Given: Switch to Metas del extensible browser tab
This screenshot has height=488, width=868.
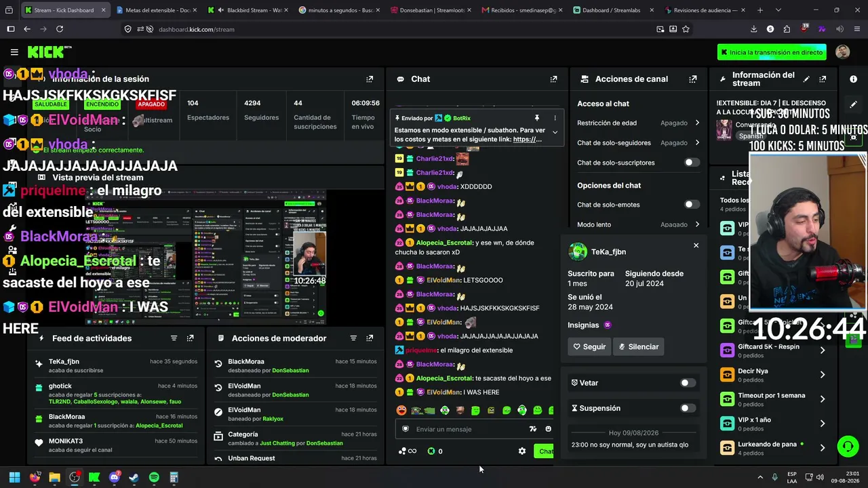Looking at the screenshot, I should [x=157, y=10].
